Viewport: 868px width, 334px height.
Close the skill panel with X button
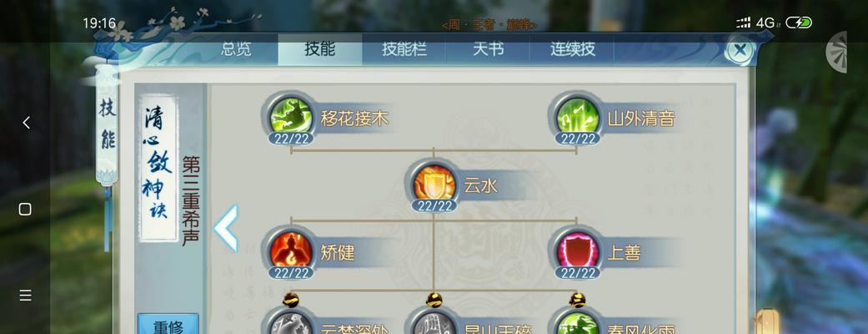pyautogui.click(x=740, y=51)
